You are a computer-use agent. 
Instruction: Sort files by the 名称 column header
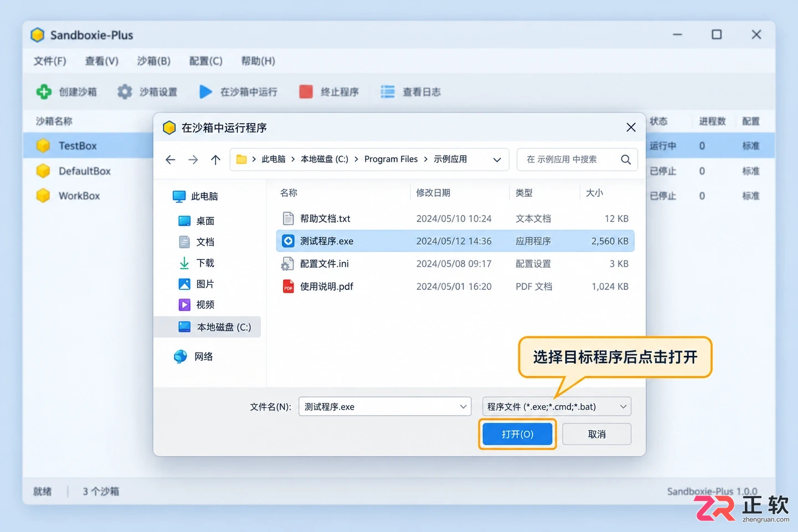(x=289, y=192)
